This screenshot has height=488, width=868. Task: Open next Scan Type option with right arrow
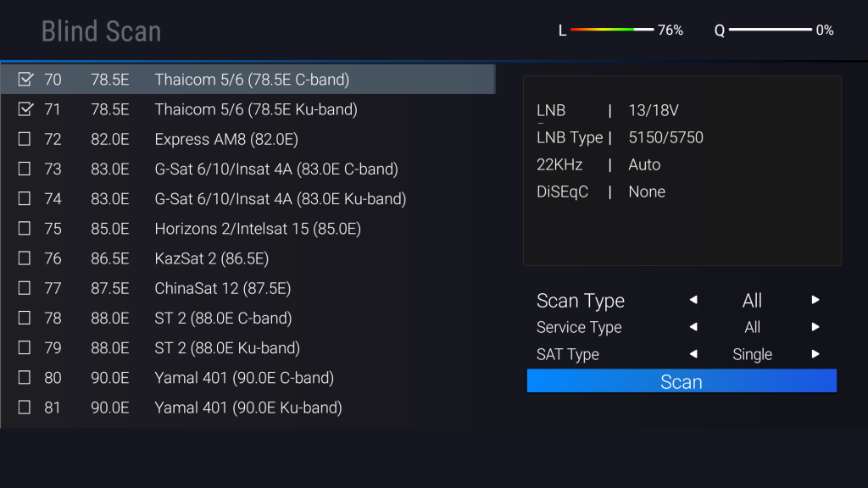point(814,300)
